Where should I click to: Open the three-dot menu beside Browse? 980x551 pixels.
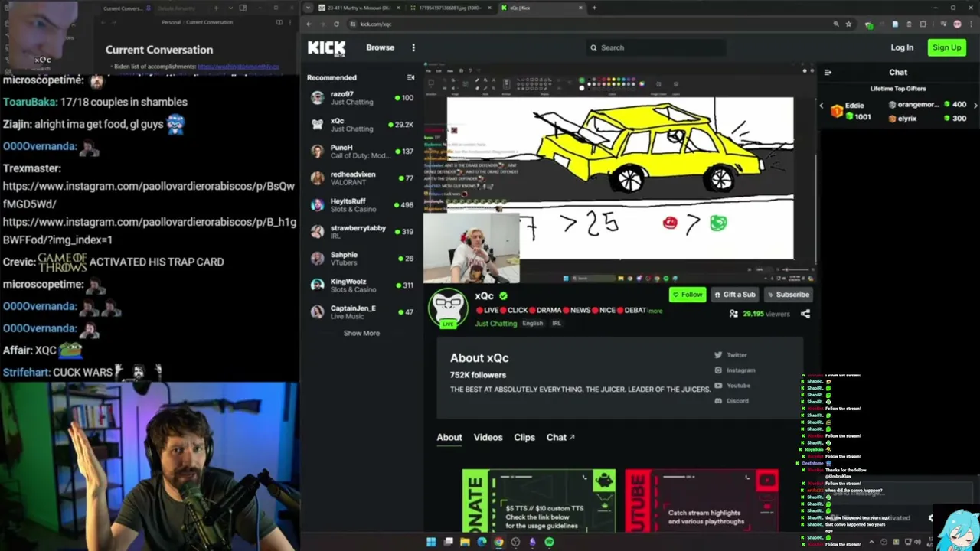[413, 47]
